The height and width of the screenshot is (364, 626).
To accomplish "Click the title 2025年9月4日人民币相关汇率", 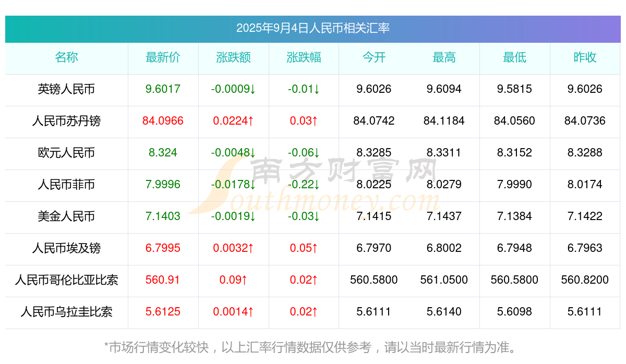I will pos(313,28).
